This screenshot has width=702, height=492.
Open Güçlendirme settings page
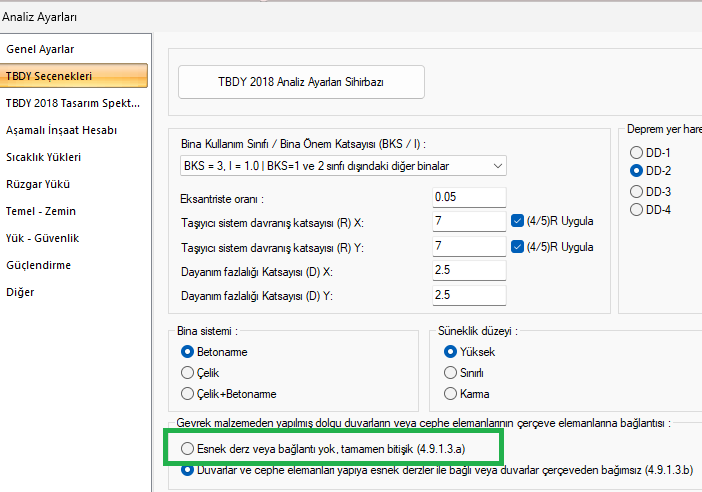pos(38,265)
